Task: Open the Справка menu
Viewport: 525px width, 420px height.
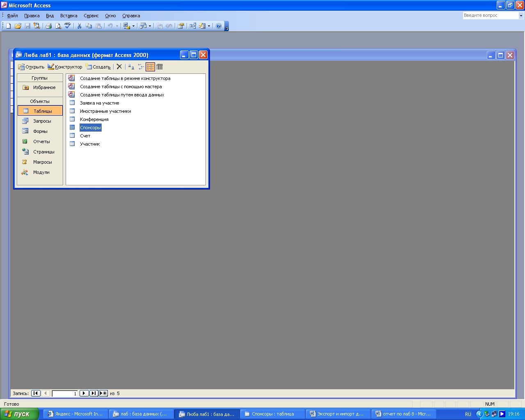Action: (131, 16)
